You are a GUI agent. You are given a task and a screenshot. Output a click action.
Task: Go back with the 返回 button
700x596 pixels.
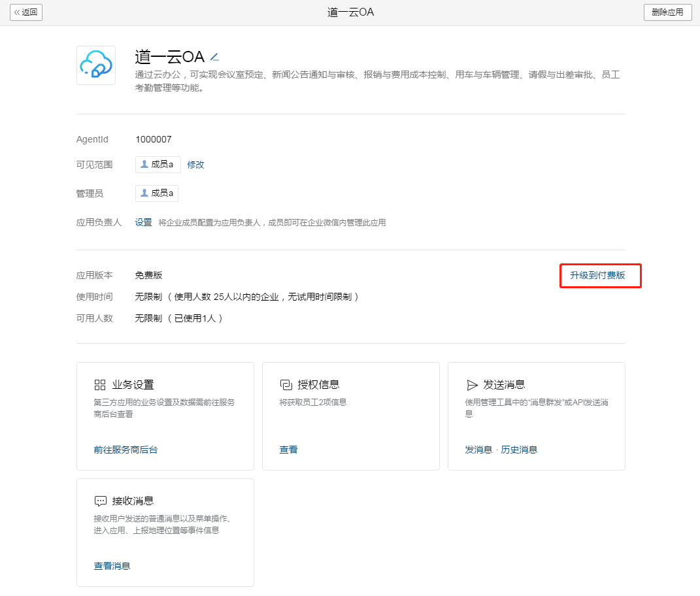point(26,12)
